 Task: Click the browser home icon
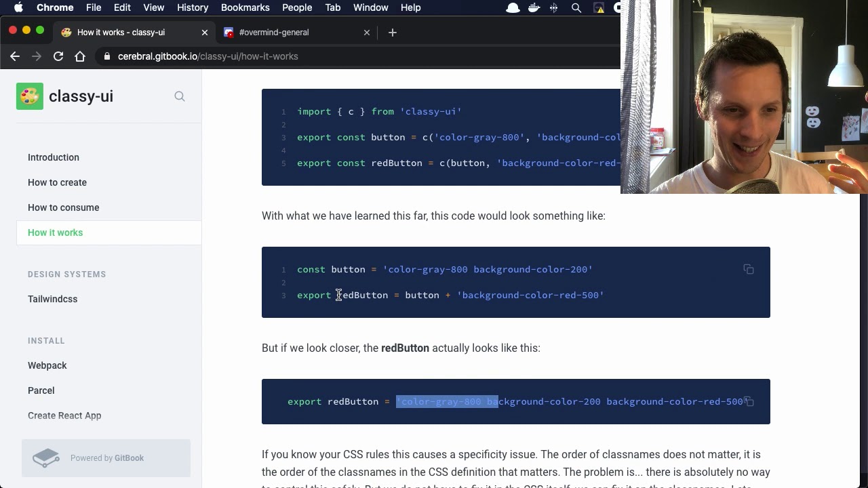tap(80, 56)
